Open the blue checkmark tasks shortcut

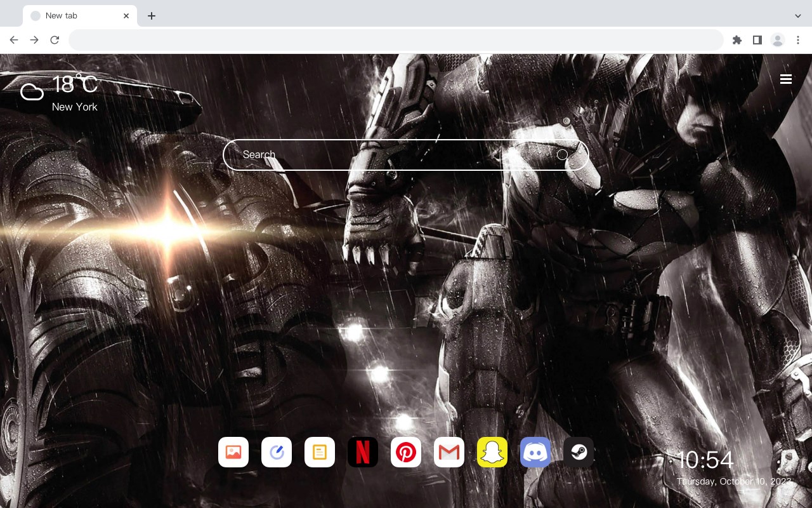tap(277, 452)
